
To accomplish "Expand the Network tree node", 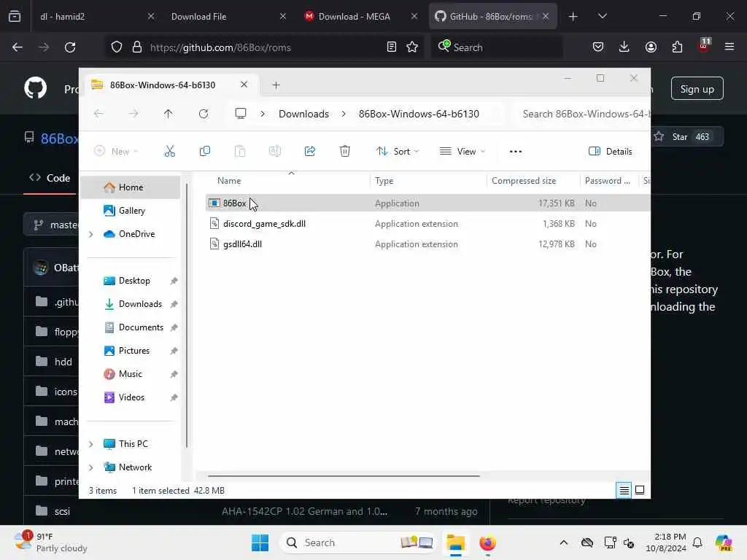I will (x=91, y=467).
